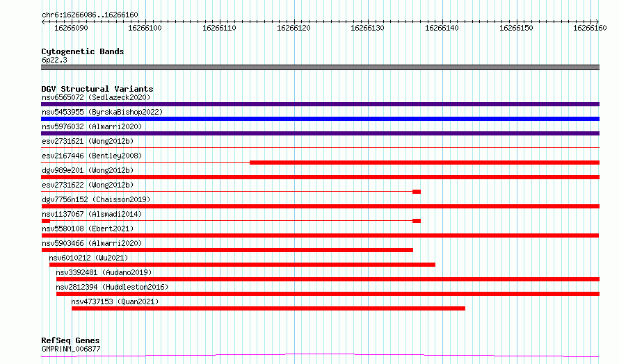619x364 pixels.
Task: Click the red bar under nsv3392481
Action: (x=328, y=279)
